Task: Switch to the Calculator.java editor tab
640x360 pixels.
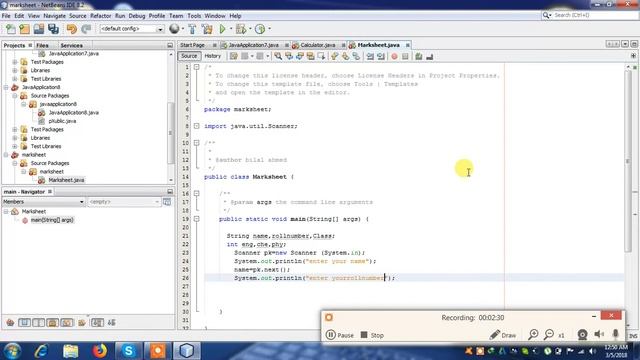Action: (x=318, y=45)
